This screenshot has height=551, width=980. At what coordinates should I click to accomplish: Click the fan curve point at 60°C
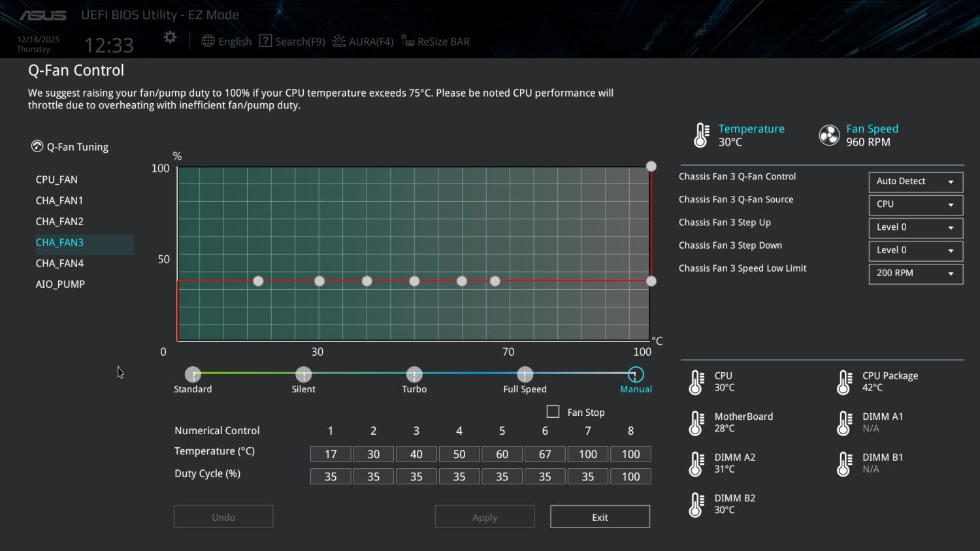462,281
